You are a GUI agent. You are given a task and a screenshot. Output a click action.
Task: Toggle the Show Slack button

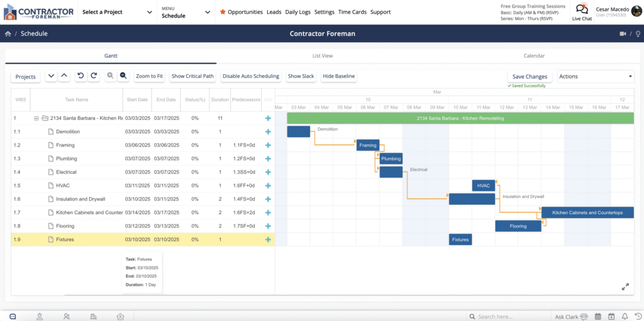pos(301,77)
